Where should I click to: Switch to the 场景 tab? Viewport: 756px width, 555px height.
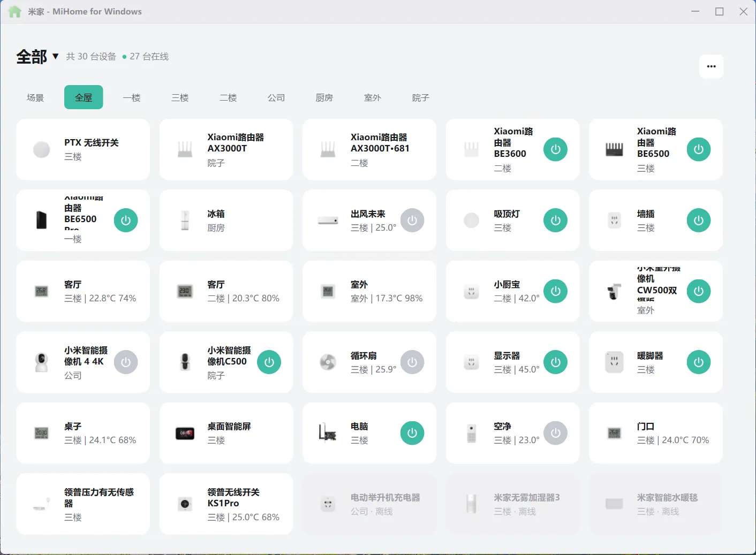click(35, 97)
